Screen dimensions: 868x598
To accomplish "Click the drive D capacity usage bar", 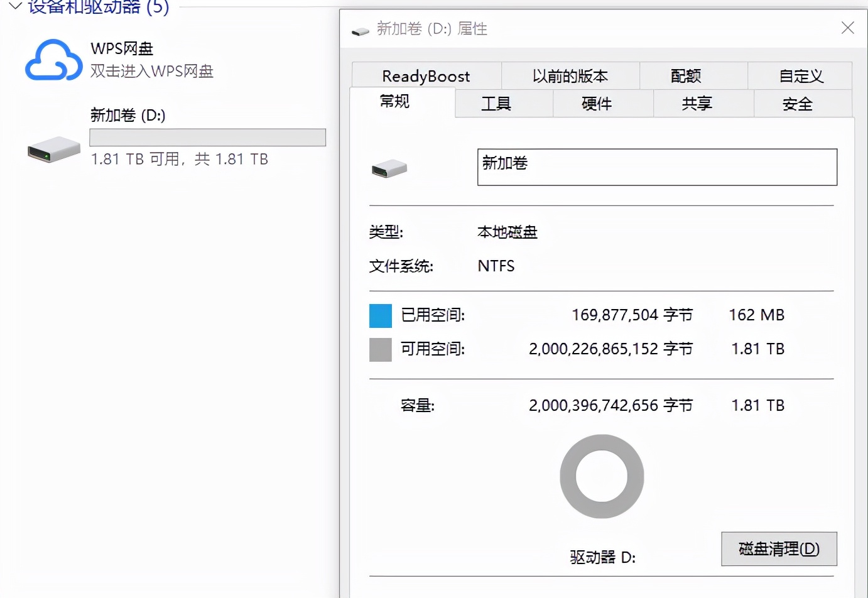I will click(208, 137).
